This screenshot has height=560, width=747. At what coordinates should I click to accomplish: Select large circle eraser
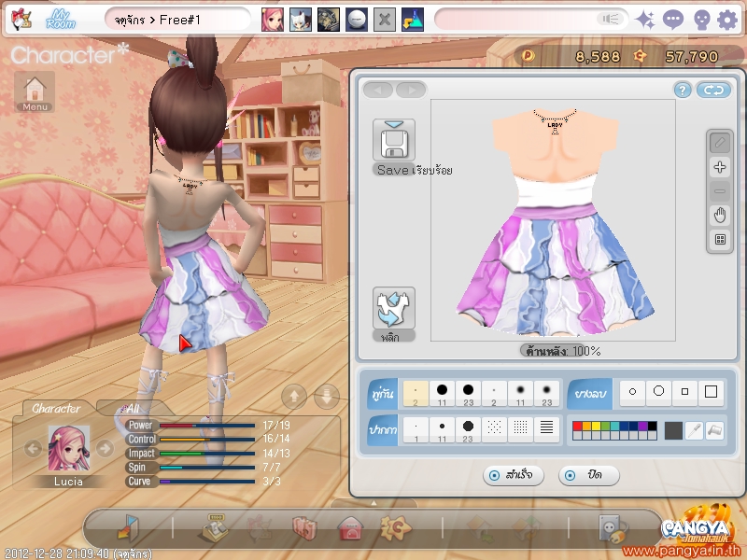click(x=658, y=392)
